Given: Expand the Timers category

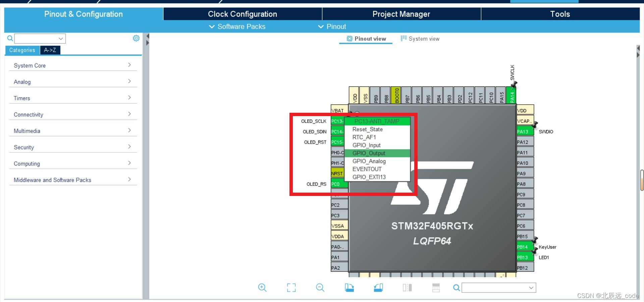Looking at the screenshot, I should (73, 98).
